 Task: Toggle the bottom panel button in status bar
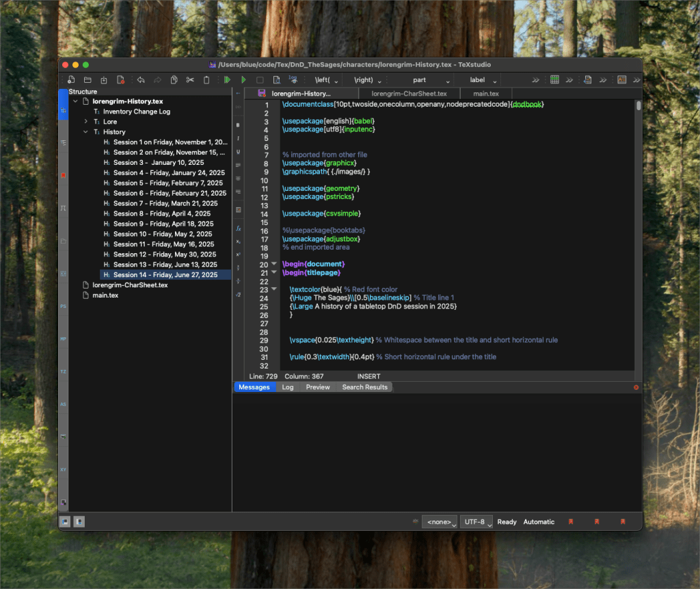[79, 521]
